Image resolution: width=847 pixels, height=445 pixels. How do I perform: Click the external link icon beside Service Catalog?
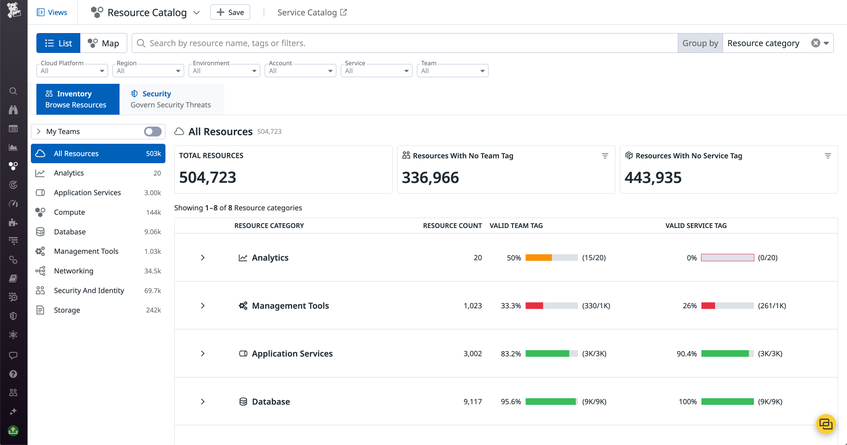[x=343, y=12]
